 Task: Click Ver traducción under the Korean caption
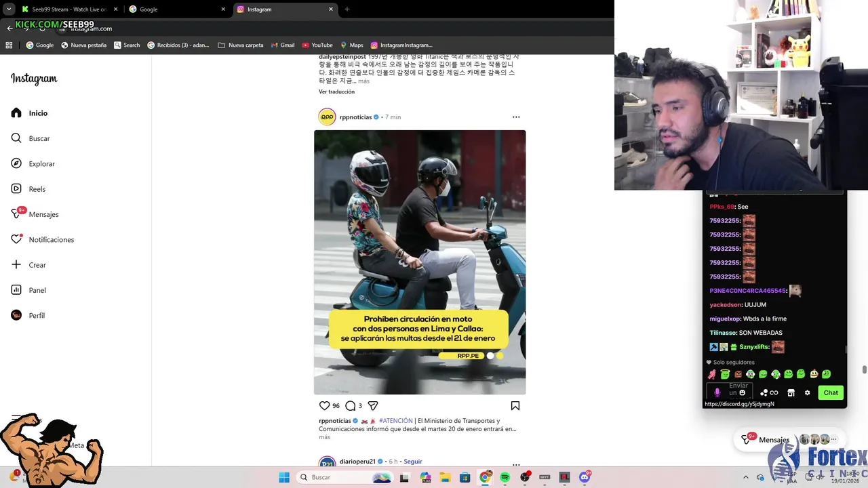(x=336, y=91)
